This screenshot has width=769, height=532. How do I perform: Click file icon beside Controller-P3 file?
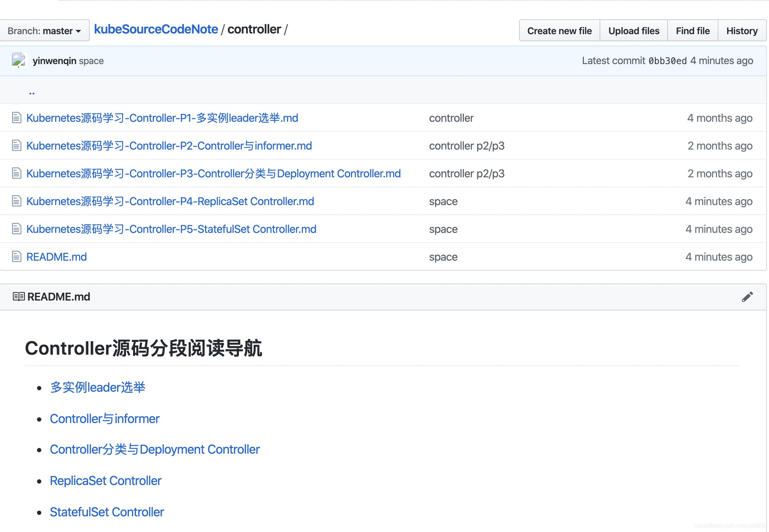tap(16, 173)
